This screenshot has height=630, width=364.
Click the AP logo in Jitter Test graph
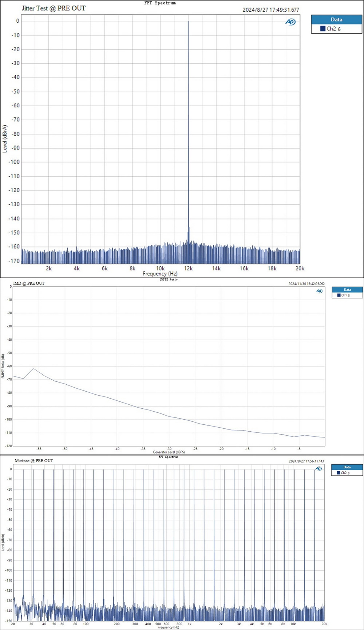tap(290, 22)
